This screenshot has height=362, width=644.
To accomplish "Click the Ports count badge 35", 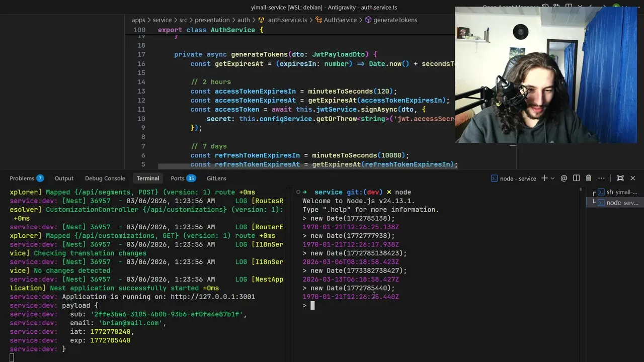I will 191,178.
